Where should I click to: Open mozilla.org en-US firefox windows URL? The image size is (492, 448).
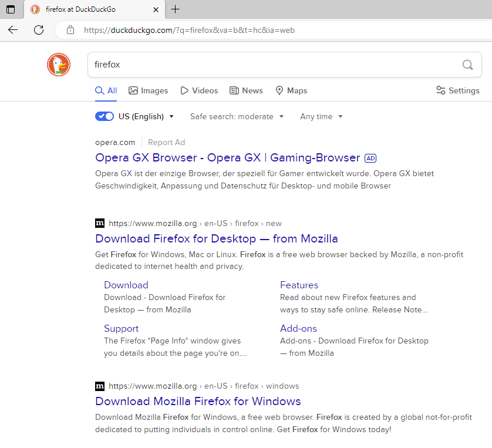coord(204,386)
